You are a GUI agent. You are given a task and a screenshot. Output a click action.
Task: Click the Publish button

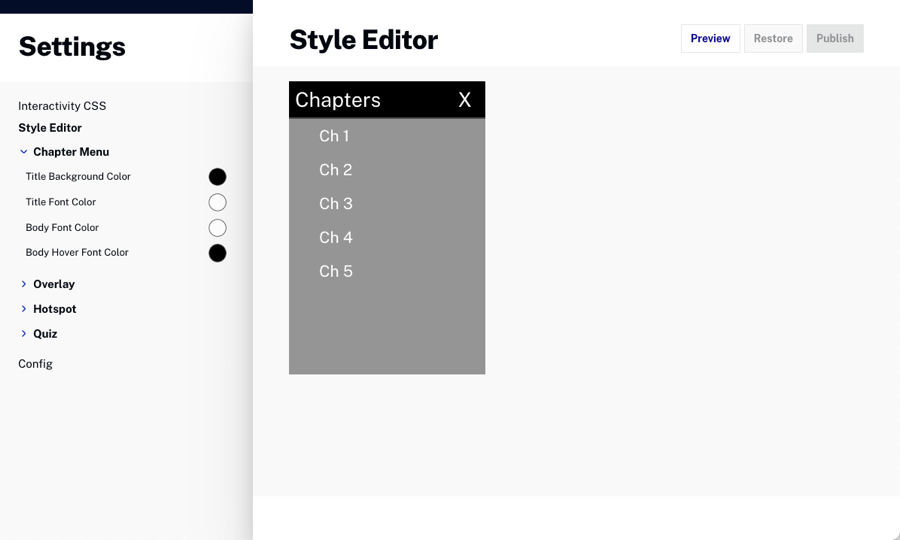click(834, 38)
